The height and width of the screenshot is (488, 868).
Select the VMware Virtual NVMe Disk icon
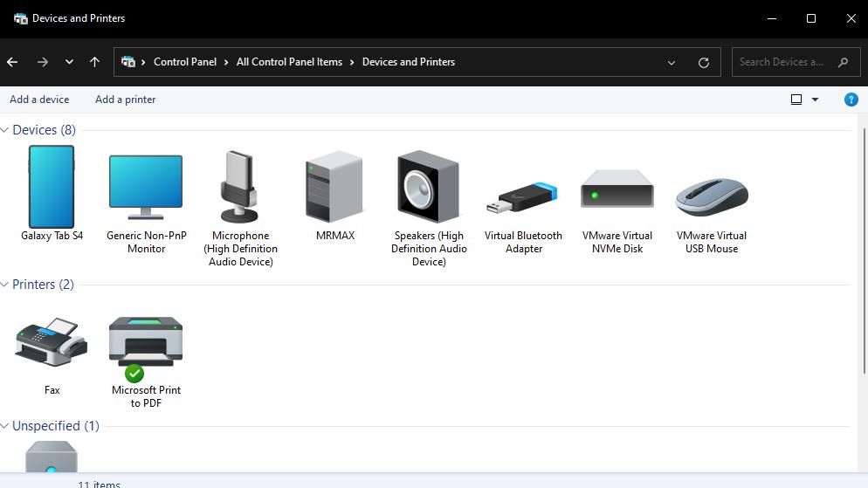617,189
